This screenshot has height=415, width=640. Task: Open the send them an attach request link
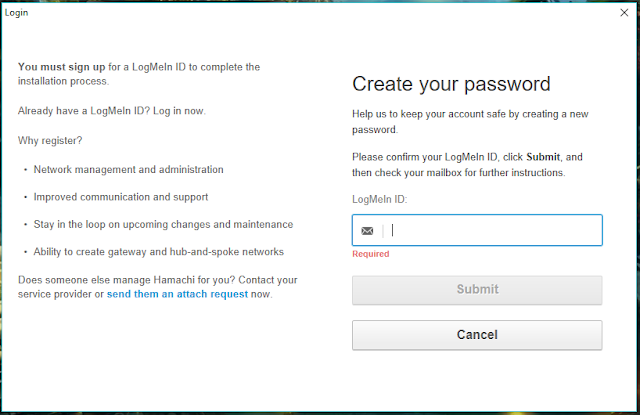(x=177, y=294)
